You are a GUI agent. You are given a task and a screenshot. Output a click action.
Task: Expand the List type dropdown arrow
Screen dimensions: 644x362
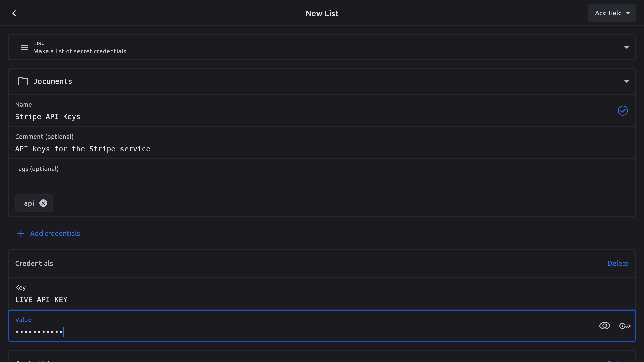coord(627,47)
